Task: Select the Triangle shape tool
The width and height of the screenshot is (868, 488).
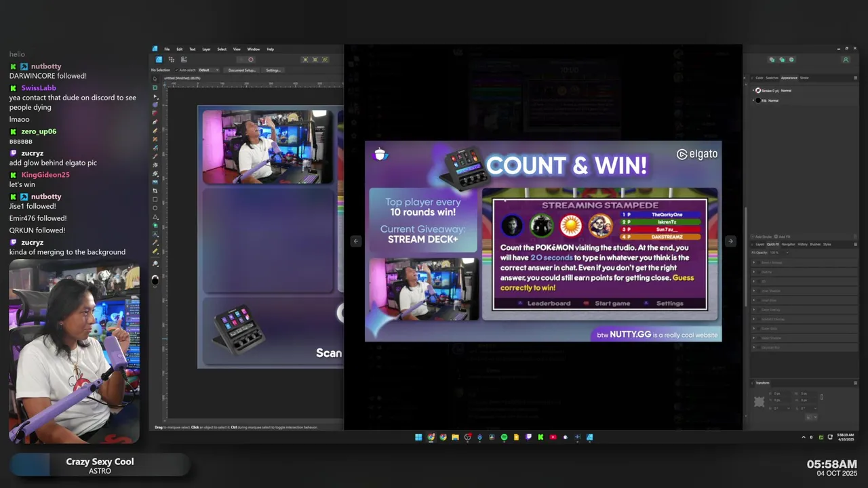Action: (x=155, y=217)
